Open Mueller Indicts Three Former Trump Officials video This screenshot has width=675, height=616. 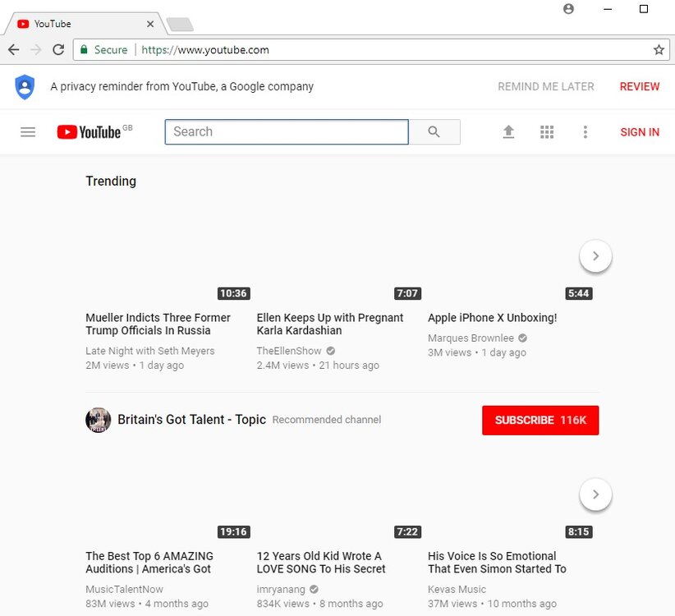point(158,324)
